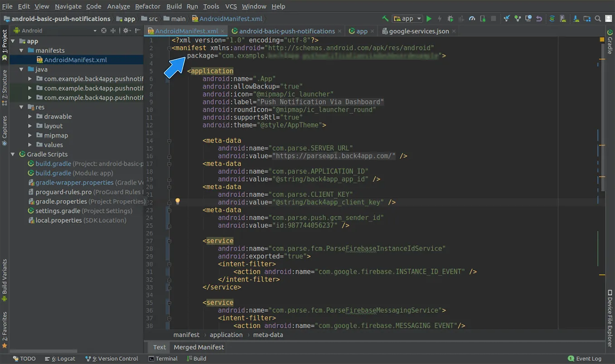Open the Logcat tool window
This screenshot has height=364, width=615.
[x=60, y=359]
